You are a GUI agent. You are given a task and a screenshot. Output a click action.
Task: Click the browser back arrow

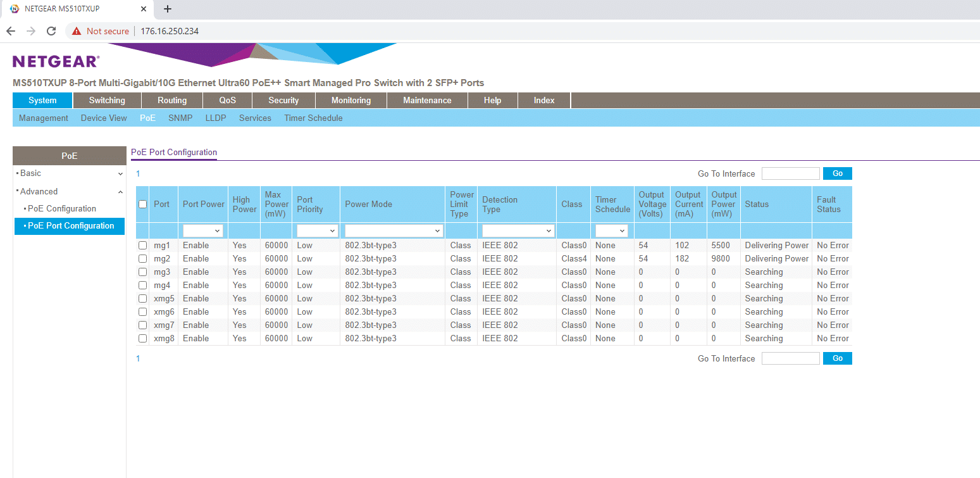11,31
